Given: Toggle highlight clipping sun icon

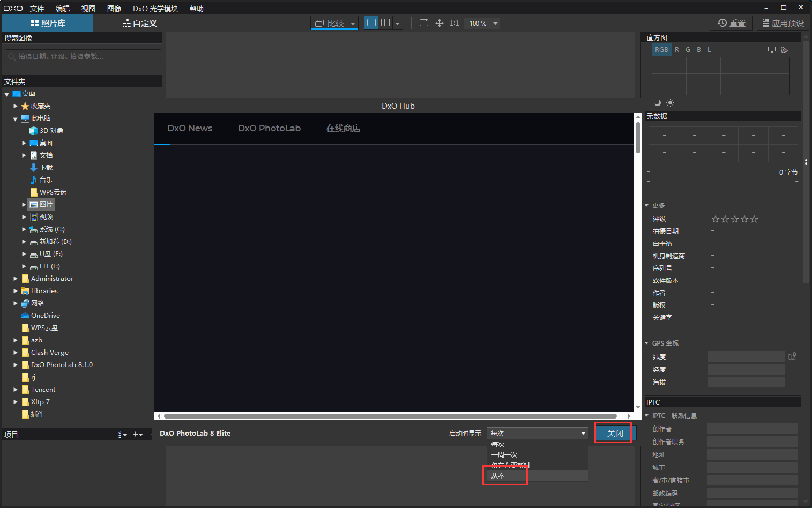Looking at the screenshot, I should pyautogui.click(x=670, y=102).
